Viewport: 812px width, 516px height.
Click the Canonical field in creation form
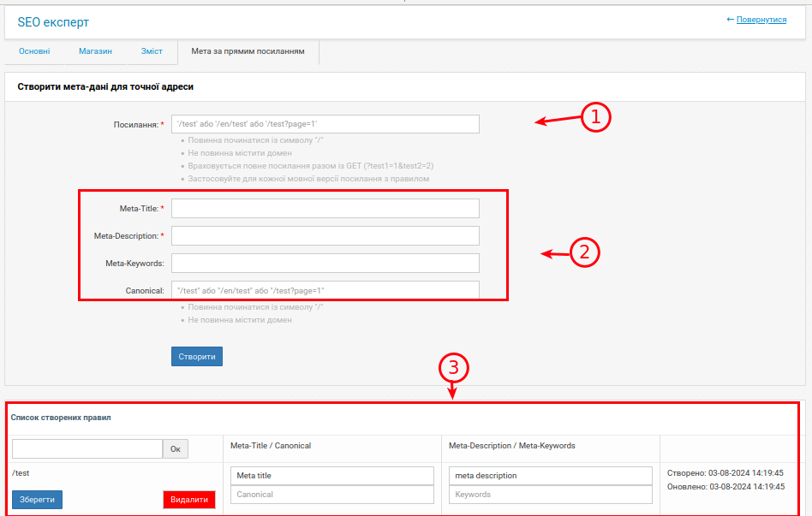pos(325,290)
